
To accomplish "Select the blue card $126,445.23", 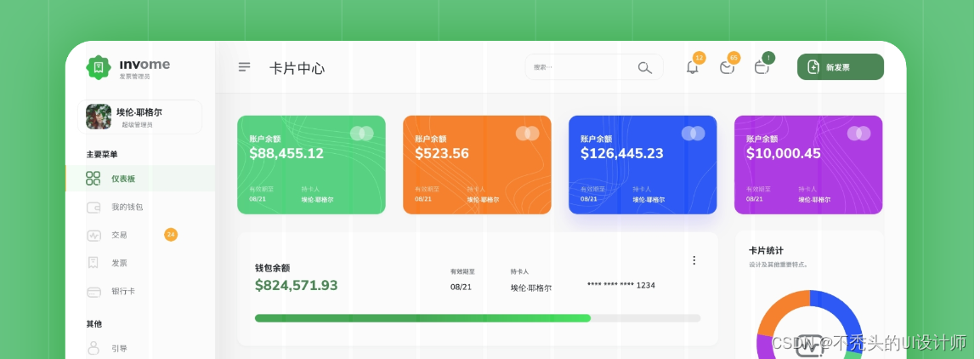I will pos(643,165).
